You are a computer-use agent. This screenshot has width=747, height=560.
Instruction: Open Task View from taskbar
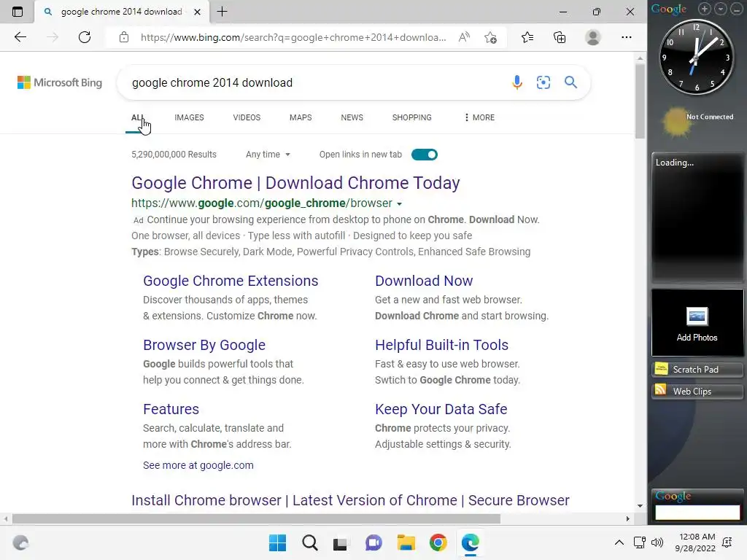point(340,543)
